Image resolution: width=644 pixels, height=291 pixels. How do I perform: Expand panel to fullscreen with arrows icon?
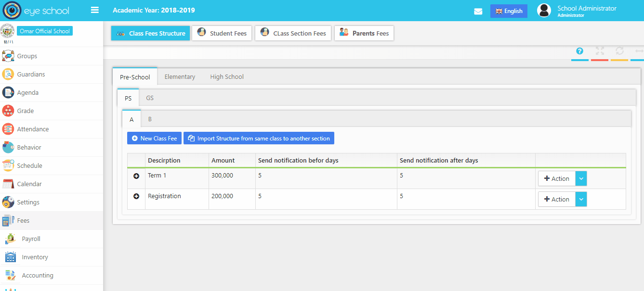coord(600,51)
